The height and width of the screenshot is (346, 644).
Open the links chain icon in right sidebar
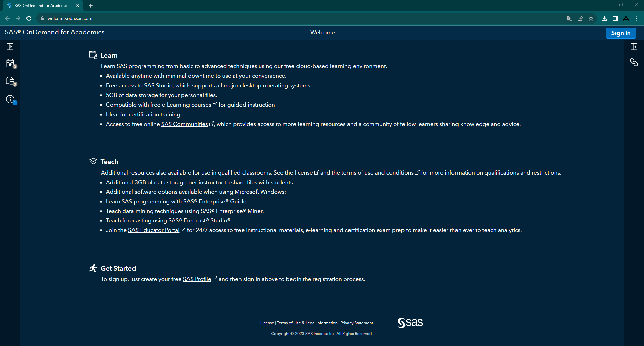[634, 62]
